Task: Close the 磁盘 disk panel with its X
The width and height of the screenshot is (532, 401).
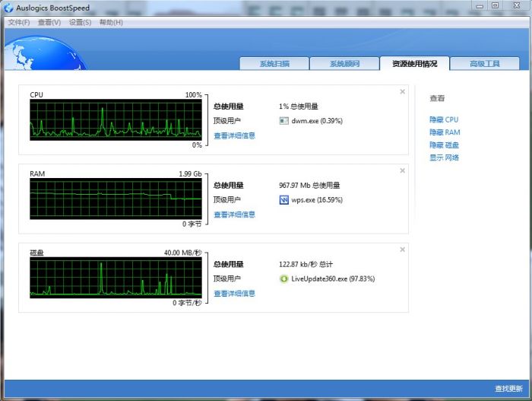Action: (x=402, y=250)
